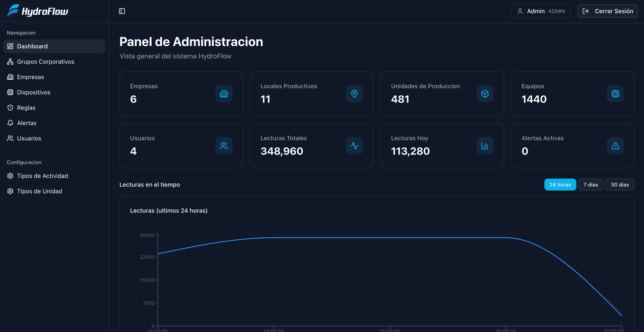
Task: Click the Vista general del sistema HydroFlow subtitle
Action: [175, 56]
